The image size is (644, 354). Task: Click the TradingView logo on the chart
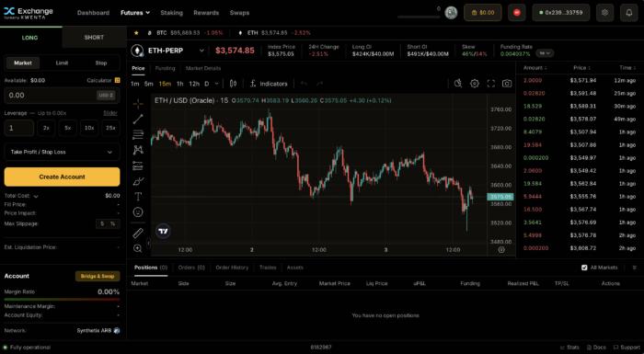163,231
